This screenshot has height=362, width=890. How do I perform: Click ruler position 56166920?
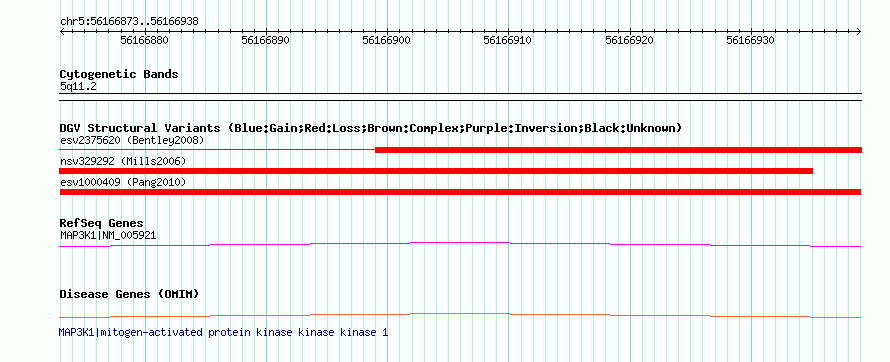pos(629,40)
